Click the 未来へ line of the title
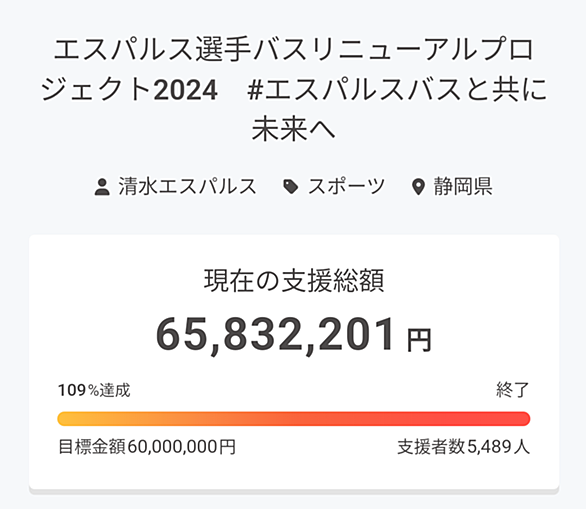Image resolution: width=586 pixels, height=509 pixels. [x=293, y=130]
